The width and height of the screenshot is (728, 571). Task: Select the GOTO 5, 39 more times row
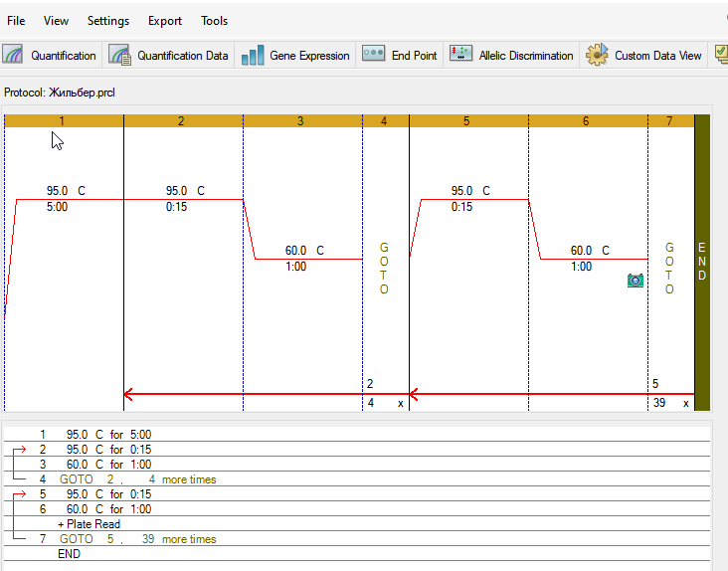137,539
